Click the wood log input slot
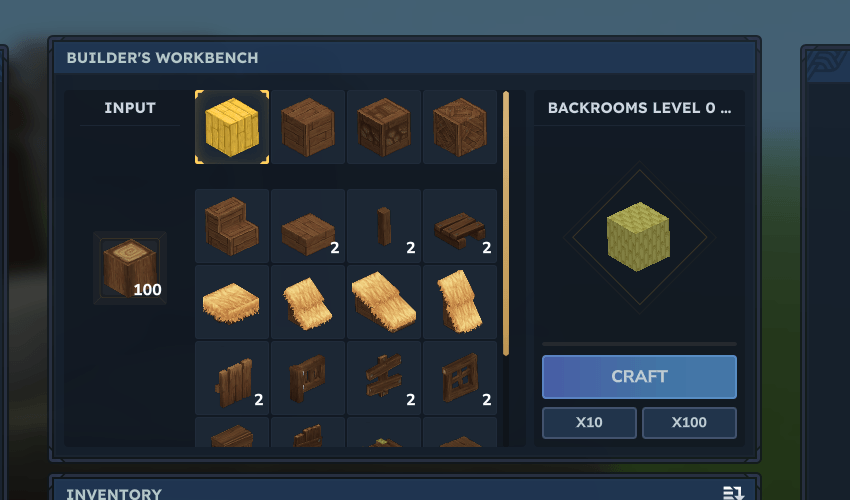Screen dimensions: 850x500 [x=130, y=268]
